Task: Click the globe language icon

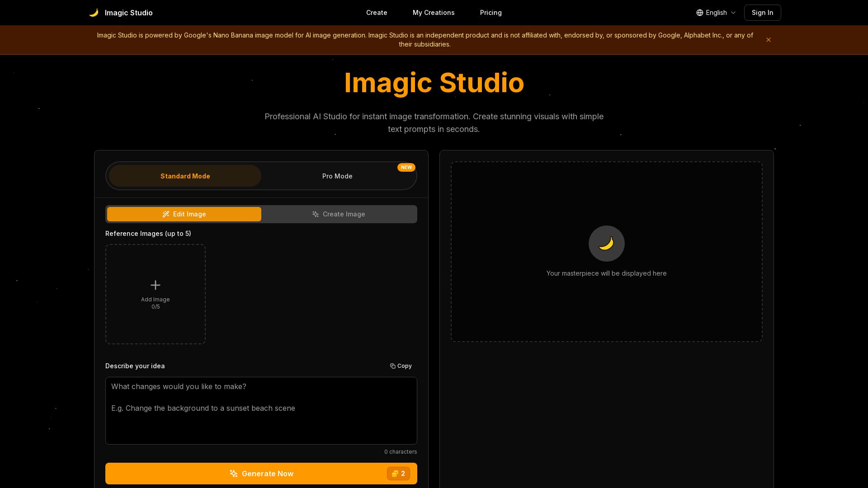Action: (699, 13)
